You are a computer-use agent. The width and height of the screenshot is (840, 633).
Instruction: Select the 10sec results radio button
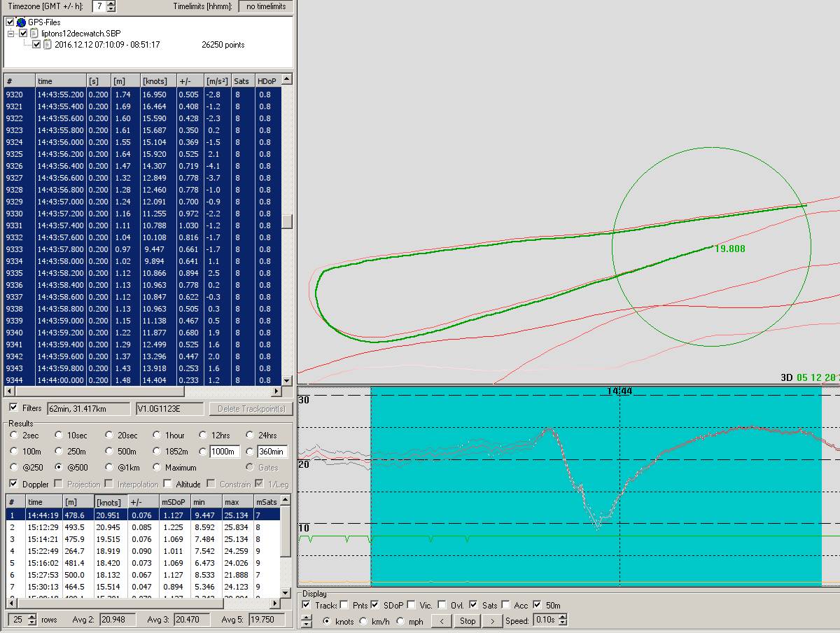59,436
